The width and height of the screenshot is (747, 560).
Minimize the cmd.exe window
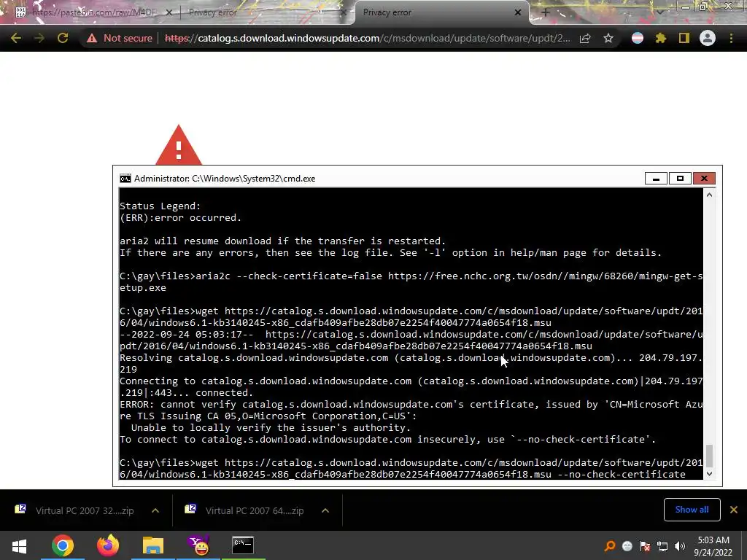(x=656, y=179)
